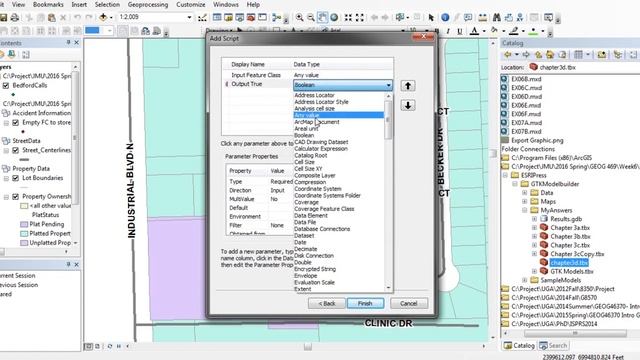Click the Save map document icon
The width and height of the screenshot is (640, 360).
click(3, 18)
